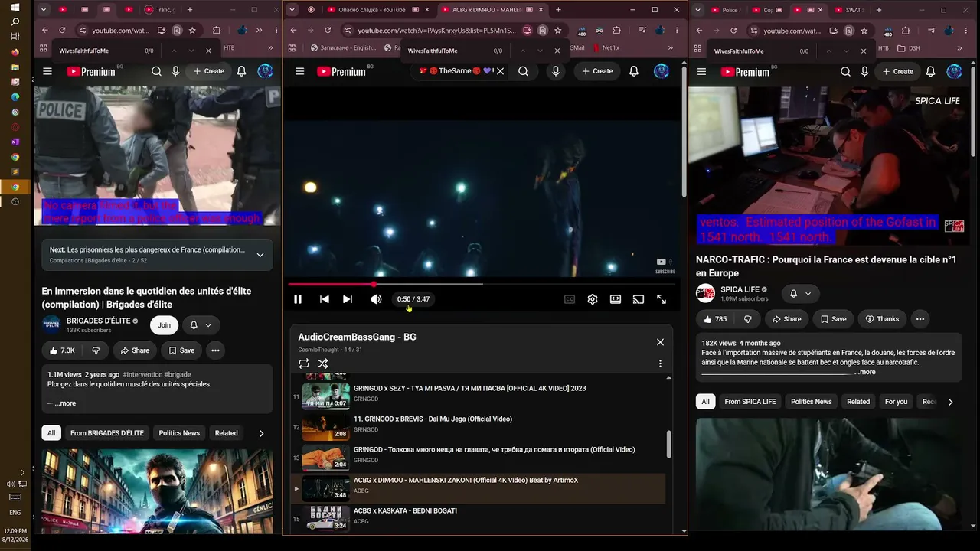This screenshot has height=551, width=980.
Task: Grab the playlist panel's scrollbar thumb
Action: pos(669,444)
